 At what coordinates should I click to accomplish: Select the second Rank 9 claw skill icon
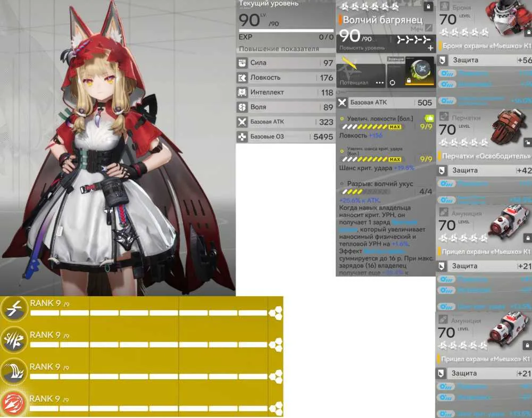coord(14,340)
